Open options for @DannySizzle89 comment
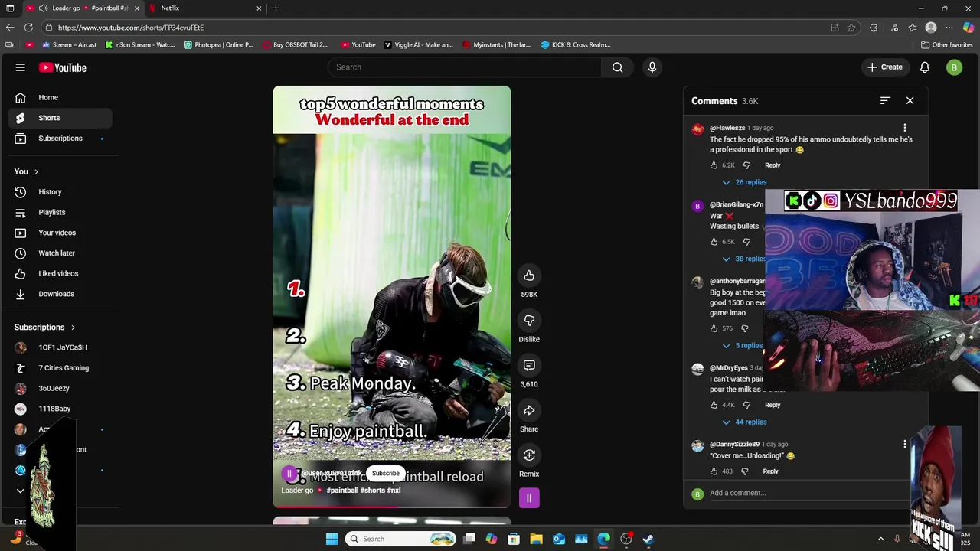 (x=905, y=444)
